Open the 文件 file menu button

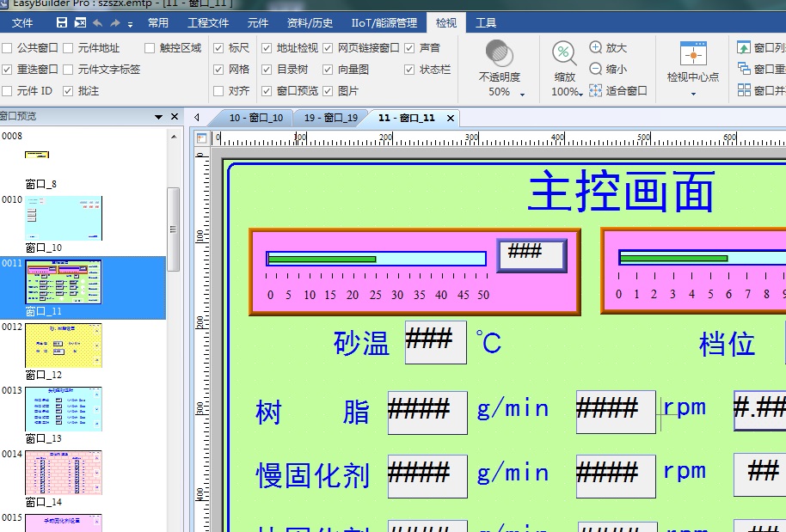(x=22, y=22)
